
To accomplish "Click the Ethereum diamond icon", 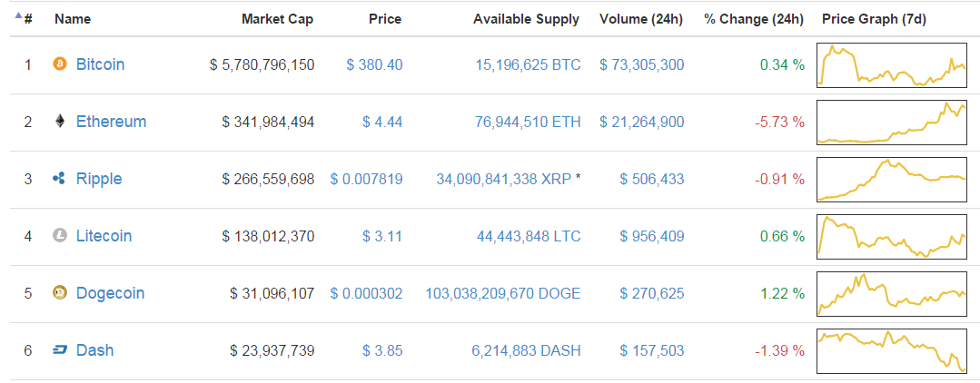I will [61, 122].
